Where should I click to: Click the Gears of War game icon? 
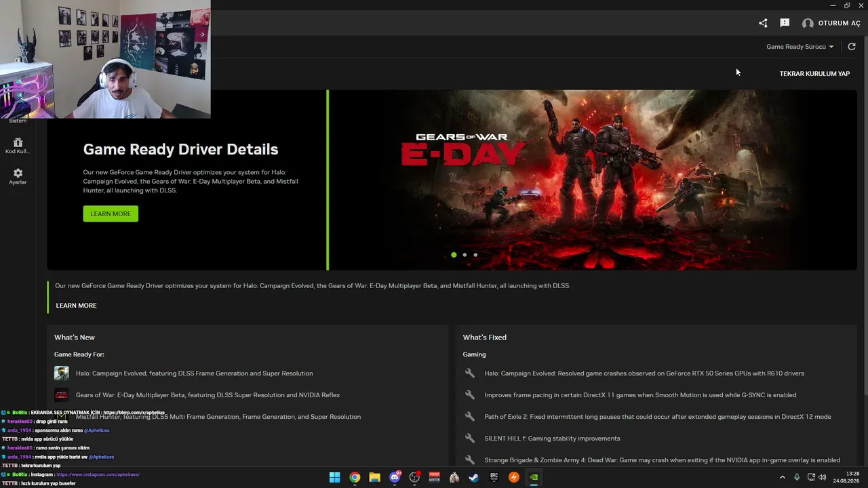pos(62,395)
